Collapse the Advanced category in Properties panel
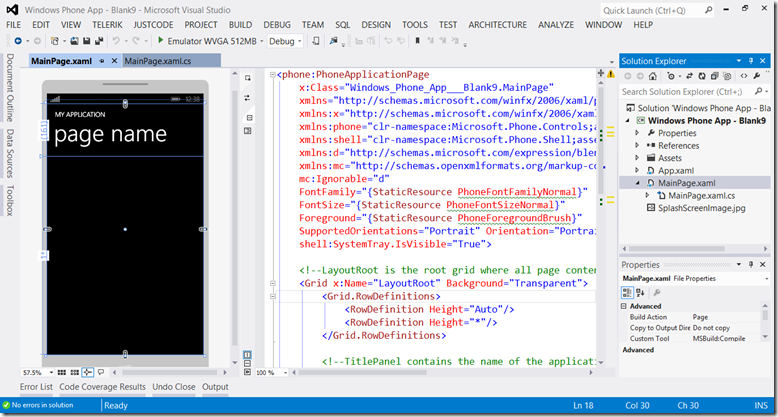The image size is (778, 417). coord(624,306)
